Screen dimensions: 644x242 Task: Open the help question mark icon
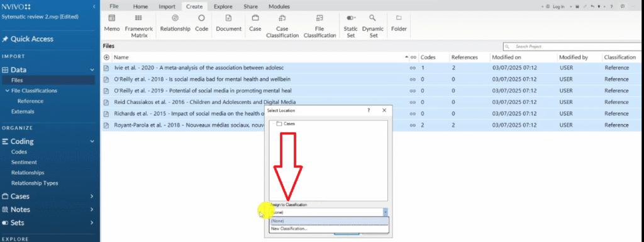coord(611,6)
